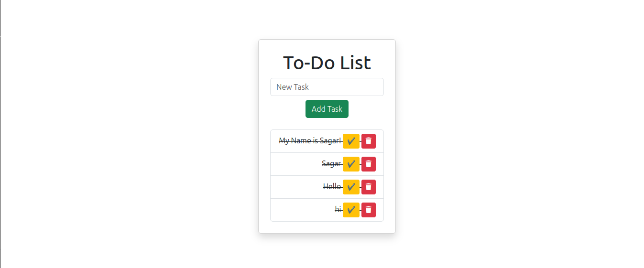Click blank space left of "hi" in its row
644x268 pixels.
pyautogui.click(x=301, y=210)
